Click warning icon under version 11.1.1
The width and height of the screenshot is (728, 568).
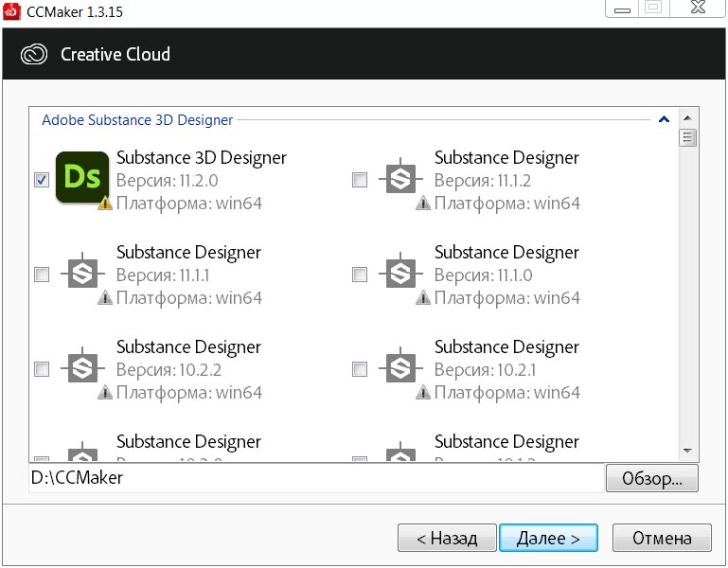105,297
